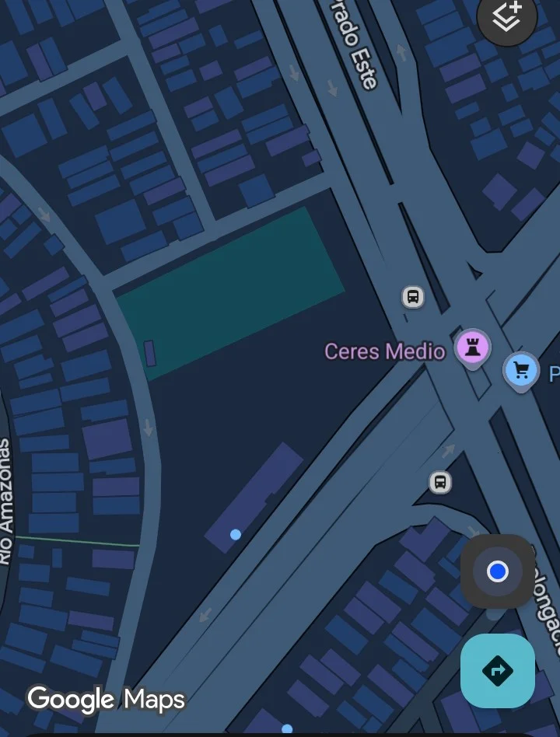Tap the light blue dot at bottom edge
560x737 pixels.
tap(287, 729)
